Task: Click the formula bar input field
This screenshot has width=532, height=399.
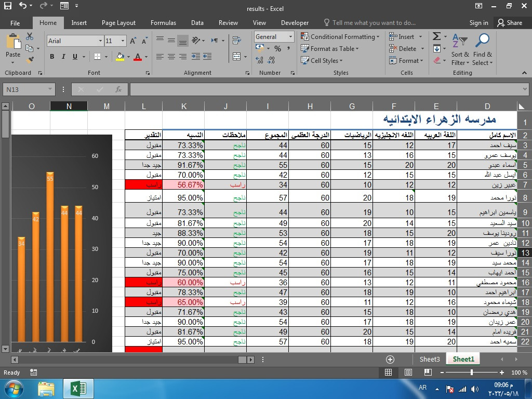Action: (326, 89)
